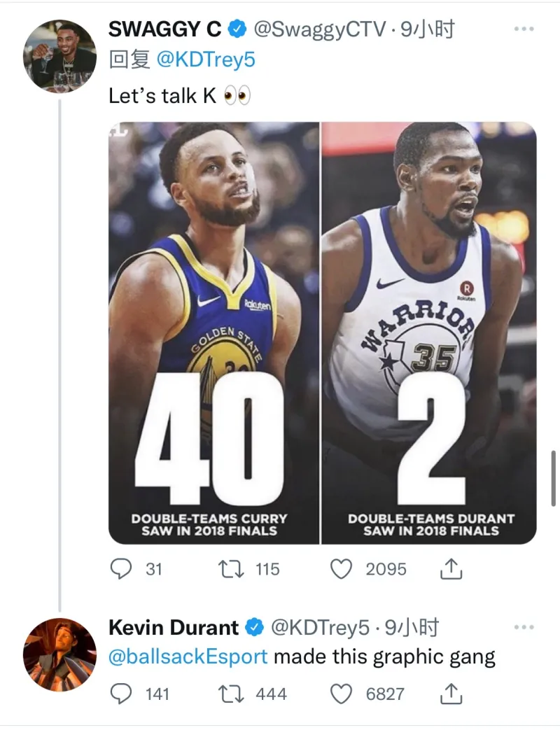Image resolution: width=560 pixels, height=730 pixels.
Task: Open more options on SWAGGY C's tweet
Action: (524, 29)
